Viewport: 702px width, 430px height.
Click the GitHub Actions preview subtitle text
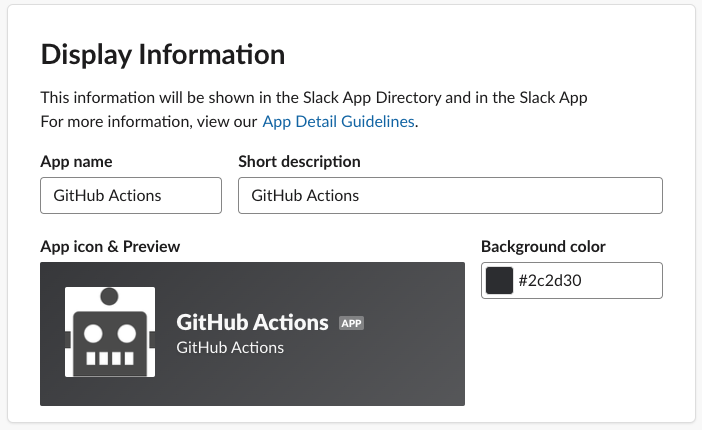[230, 348]
